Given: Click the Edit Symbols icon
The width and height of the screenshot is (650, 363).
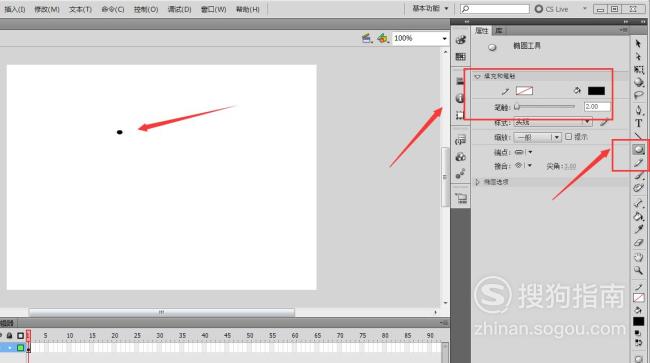Looking at the screenshot, I should coord(383,39).
